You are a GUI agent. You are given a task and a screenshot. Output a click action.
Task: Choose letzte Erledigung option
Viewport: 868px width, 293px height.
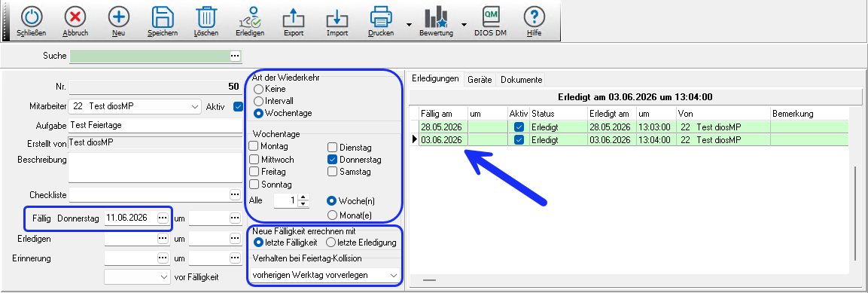click(330, 242)
